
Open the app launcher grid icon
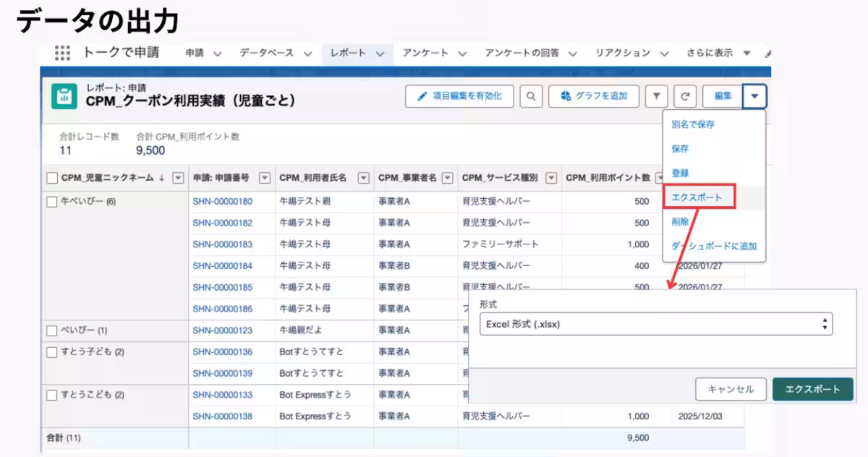tap(62, 53)
